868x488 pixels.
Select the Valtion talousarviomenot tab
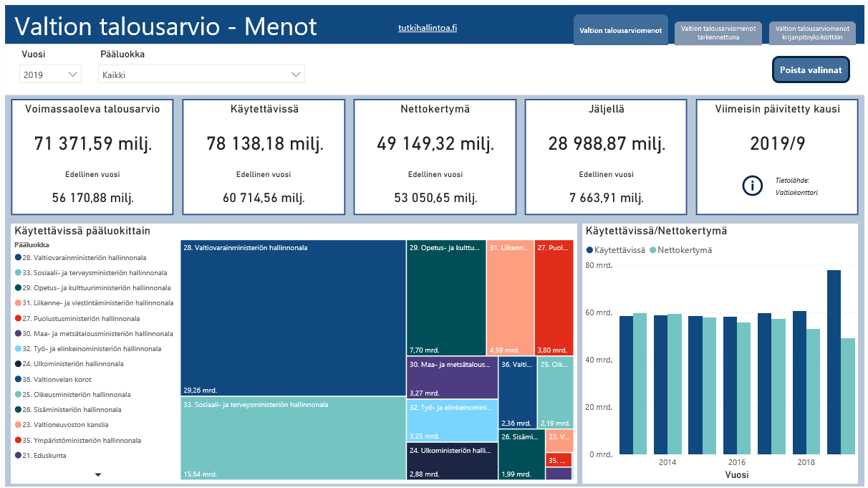620,30
